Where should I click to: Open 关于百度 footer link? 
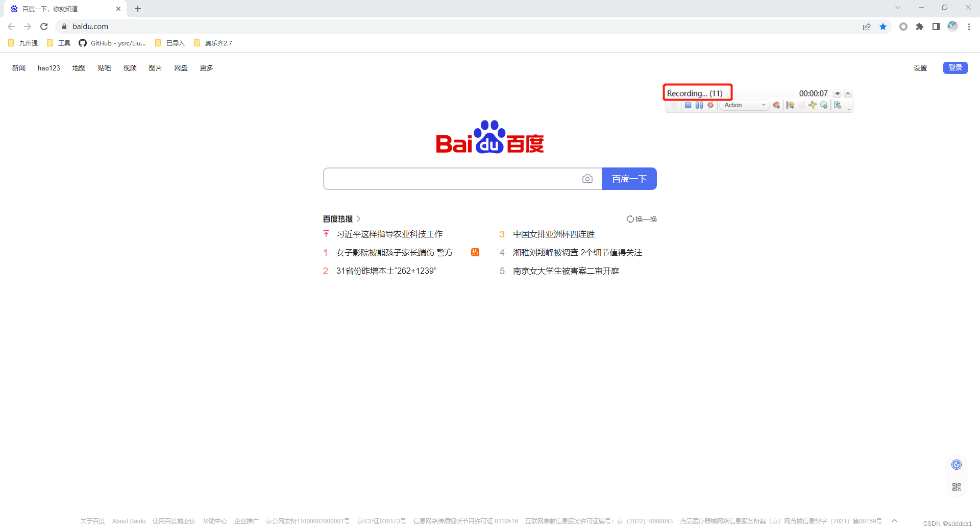tap(92, 521)
